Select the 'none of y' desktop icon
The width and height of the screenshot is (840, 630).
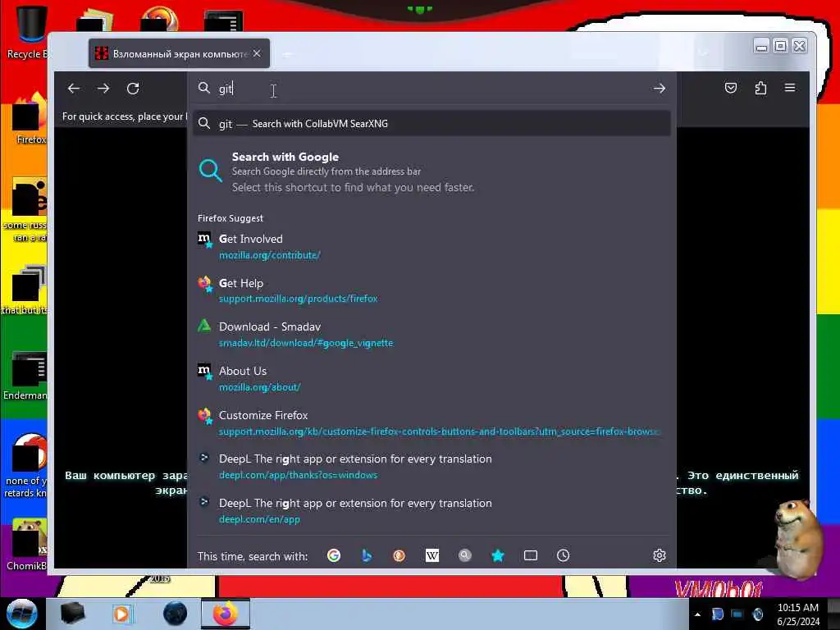click(x=27, y=465)
